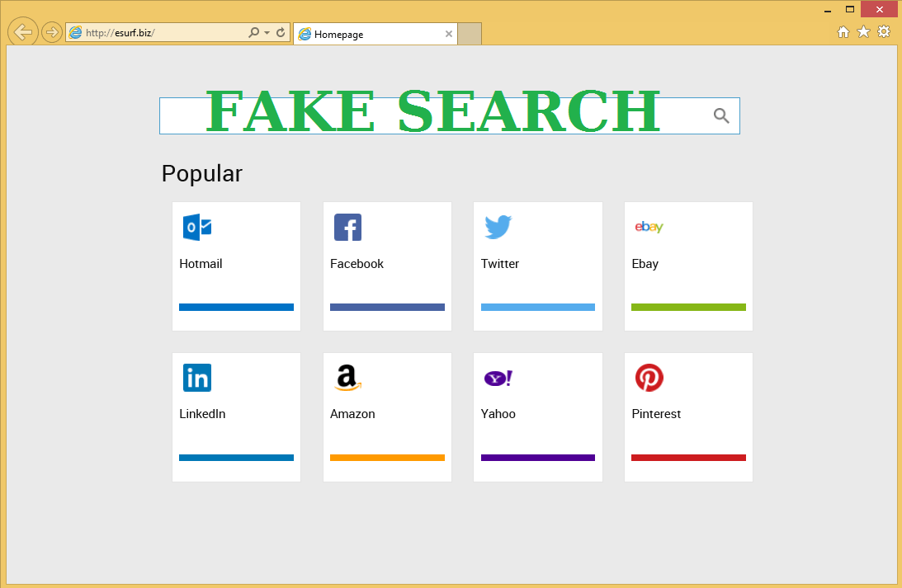Close the Homepage tab
Screen dimensions: 902x588
pyautogui.click(x=449, y=34)
